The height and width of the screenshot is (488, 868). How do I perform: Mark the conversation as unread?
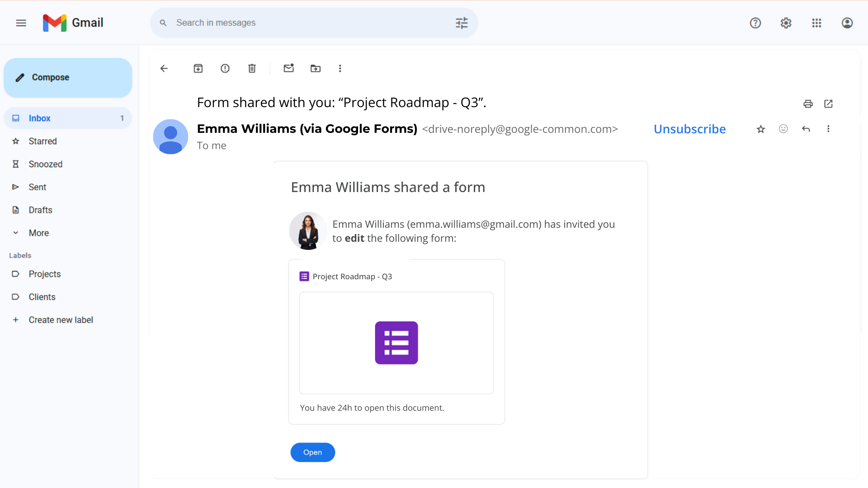[x=289, y=68]
